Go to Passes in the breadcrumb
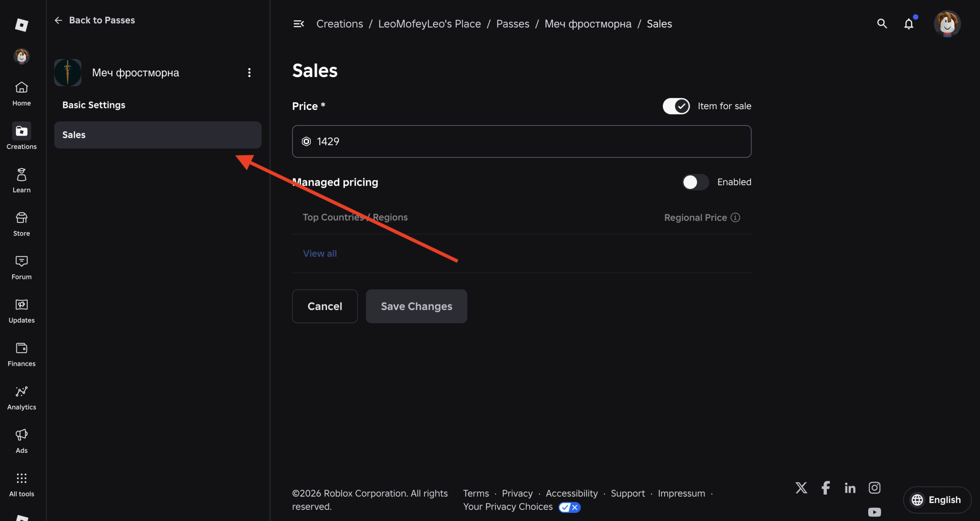Viewport: 980px width, 521px height. click(x=513, y=24)
